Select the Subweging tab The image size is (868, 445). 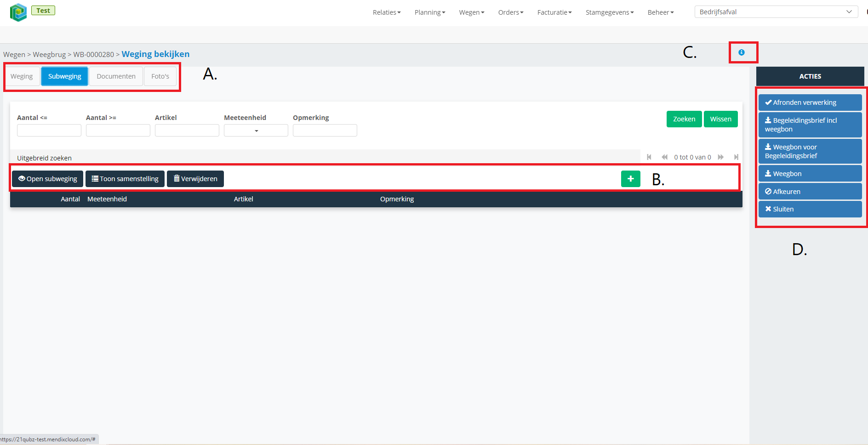click(64, 76)
